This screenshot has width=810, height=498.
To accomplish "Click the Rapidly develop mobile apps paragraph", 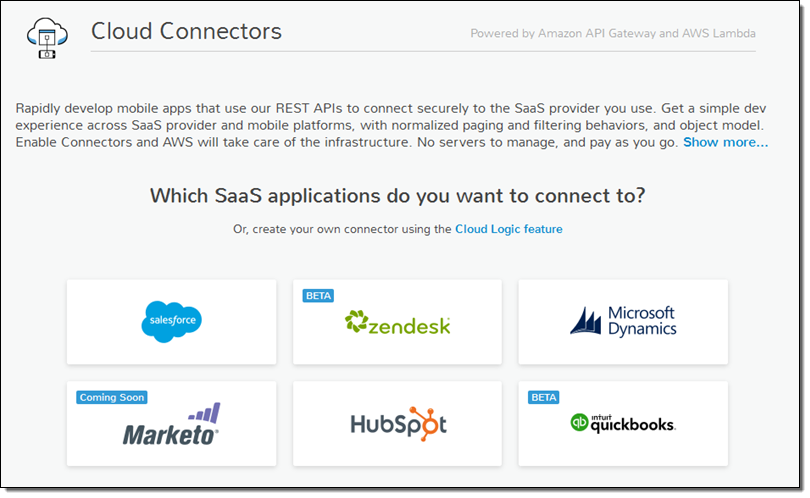I will (x=388, y=125).
